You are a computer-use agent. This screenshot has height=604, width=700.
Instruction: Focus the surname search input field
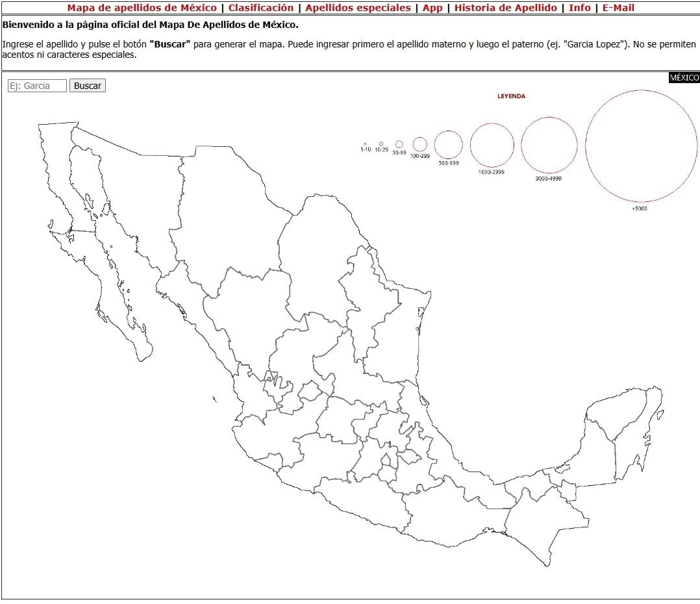coord(37,86)
